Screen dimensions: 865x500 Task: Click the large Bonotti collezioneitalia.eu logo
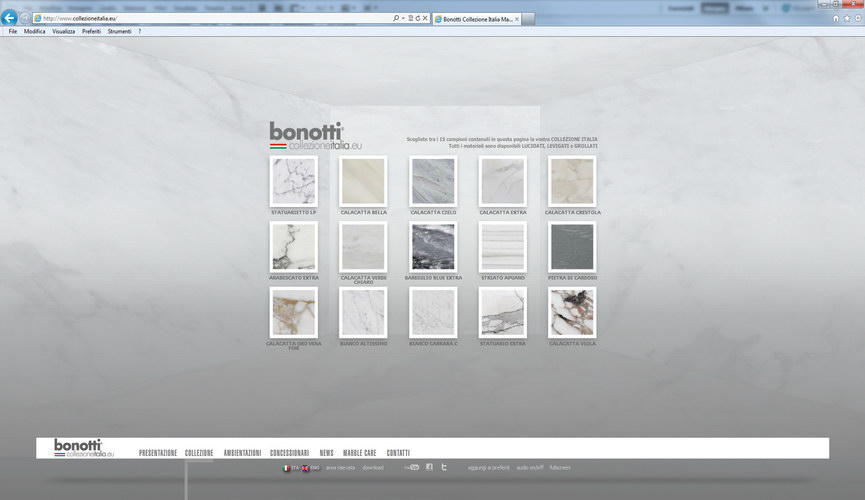(316, 136)
